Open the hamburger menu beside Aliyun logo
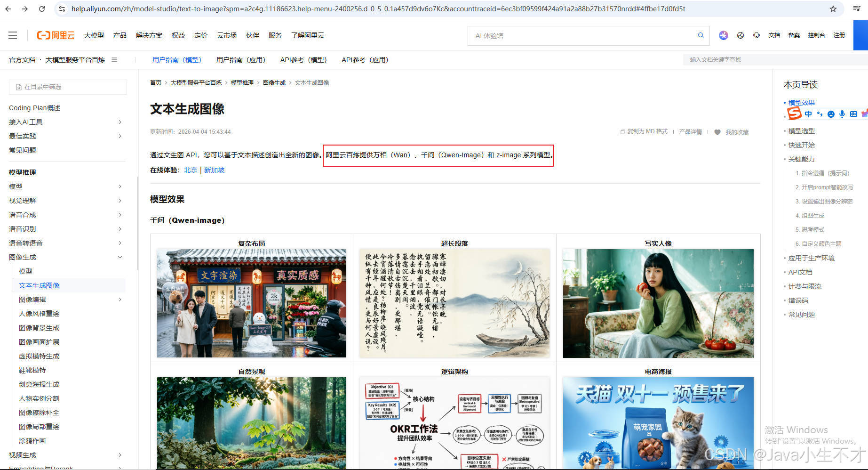 pos(13,35)
